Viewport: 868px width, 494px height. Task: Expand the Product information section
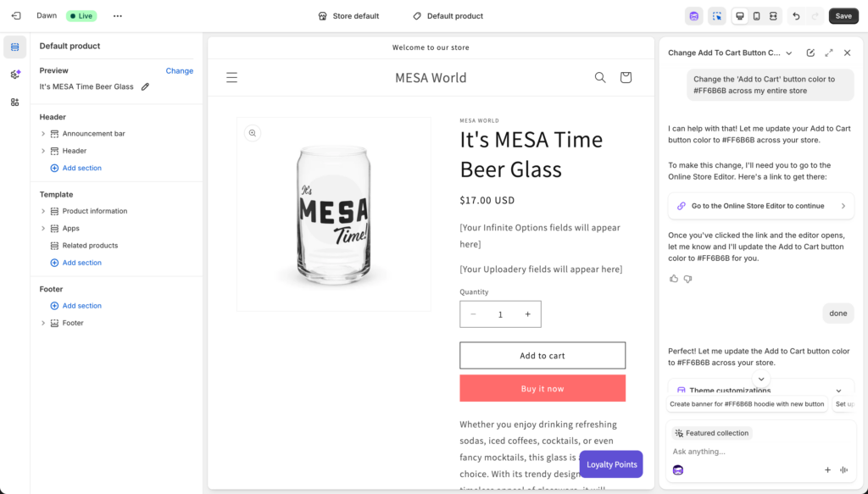(43, 211)
